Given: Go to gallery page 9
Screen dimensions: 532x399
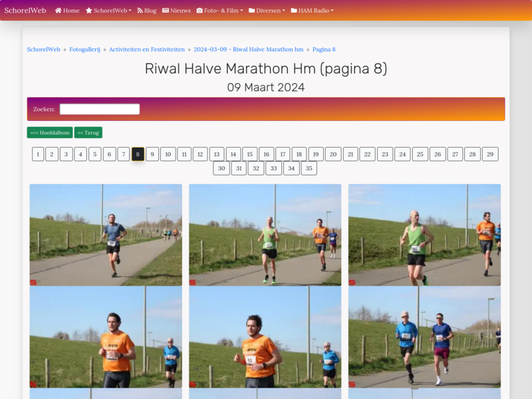Looking at the screenshot, I should [152, 154].
